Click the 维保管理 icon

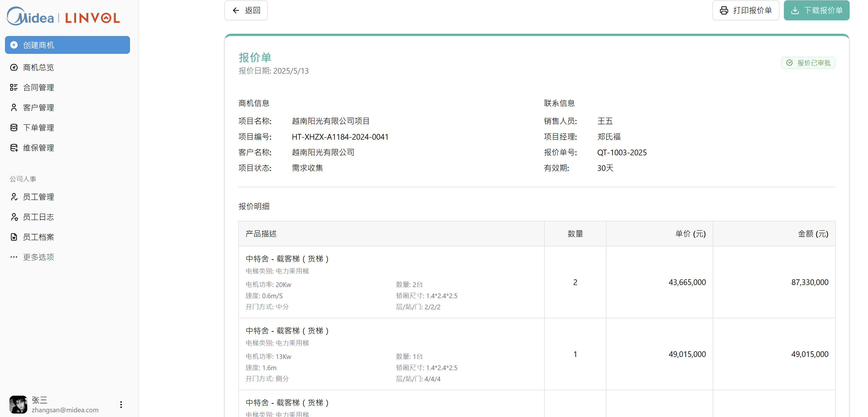[x=14, y=148]
